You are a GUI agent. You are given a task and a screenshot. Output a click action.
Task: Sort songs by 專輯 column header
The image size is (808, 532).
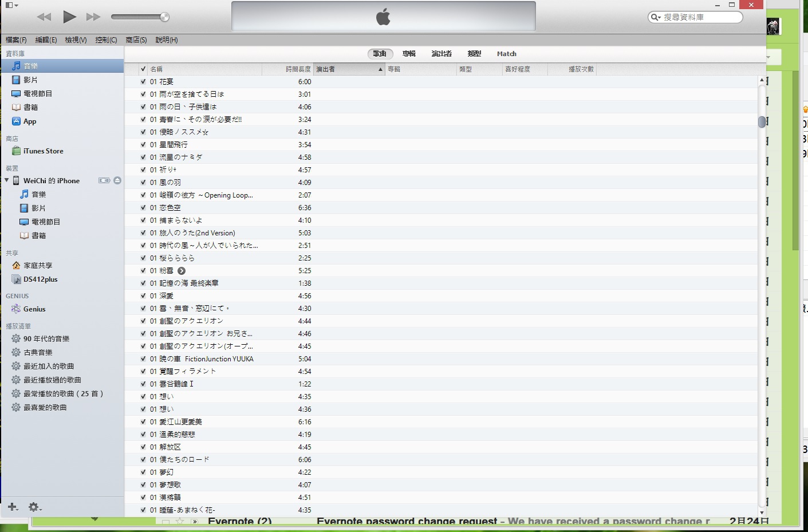click(421, 69)
